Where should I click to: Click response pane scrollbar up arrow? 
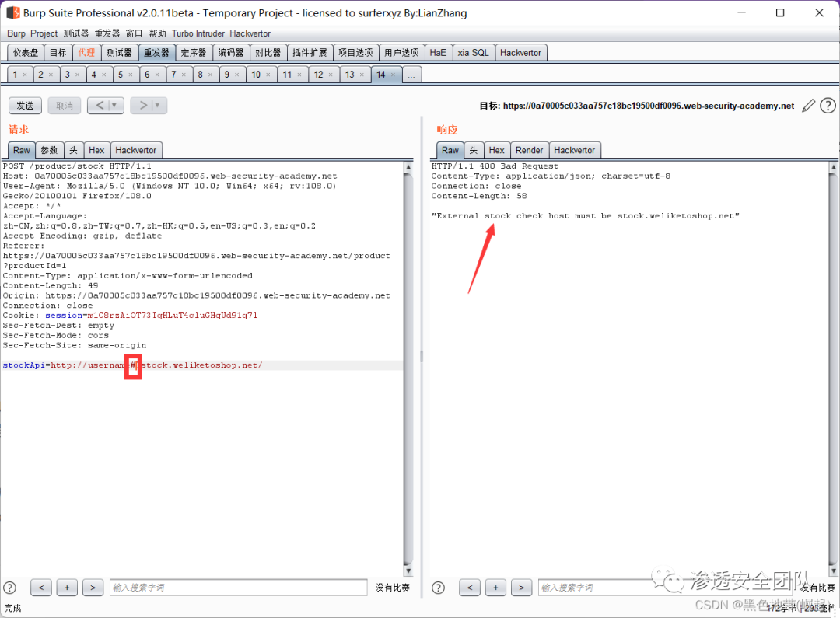(x=834, y=167)
